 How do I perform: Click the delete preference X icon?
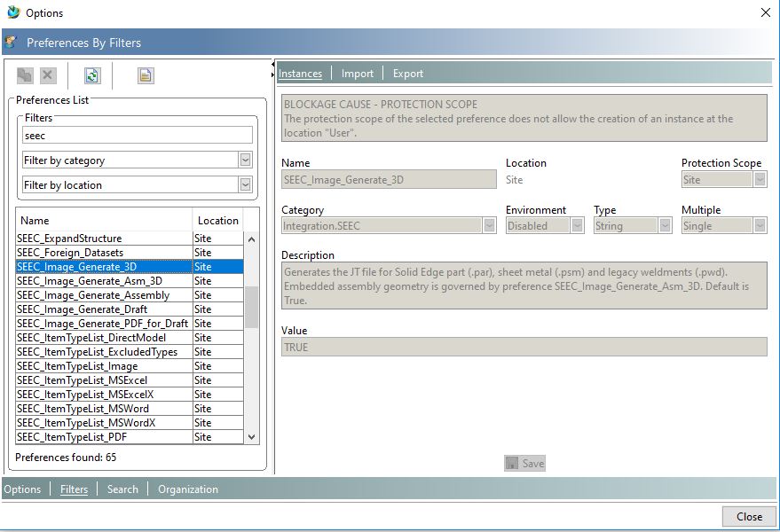click(x=47, y=75)
